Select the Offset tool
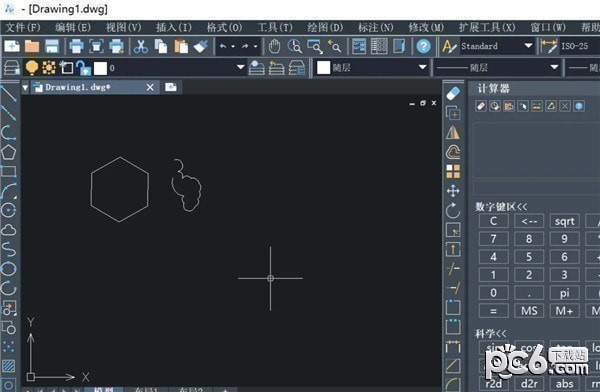This screenshot has height=392, width=600. pos(453,152)
